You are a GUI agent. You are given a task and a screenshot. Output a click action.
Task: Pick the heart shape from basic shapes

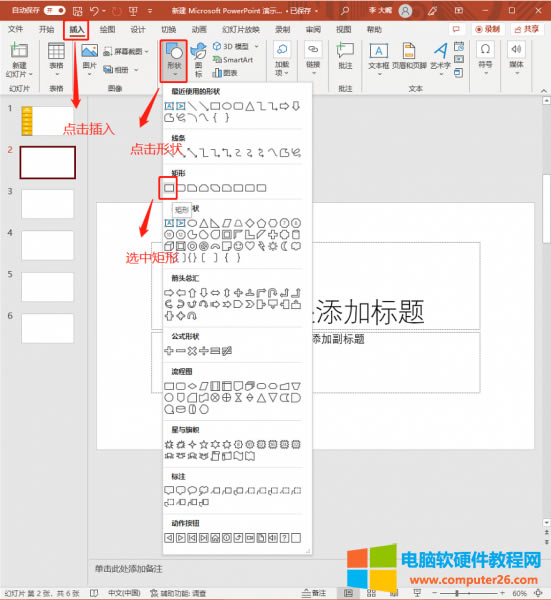pos(249,246)
